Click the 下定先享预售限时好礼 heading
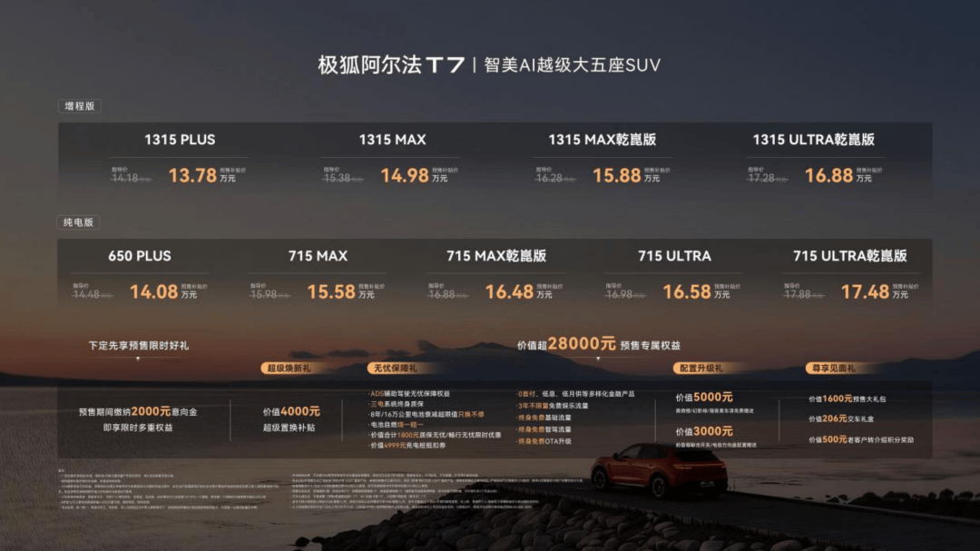The height and width of the screenshot is (551, 980). point(138,345)
